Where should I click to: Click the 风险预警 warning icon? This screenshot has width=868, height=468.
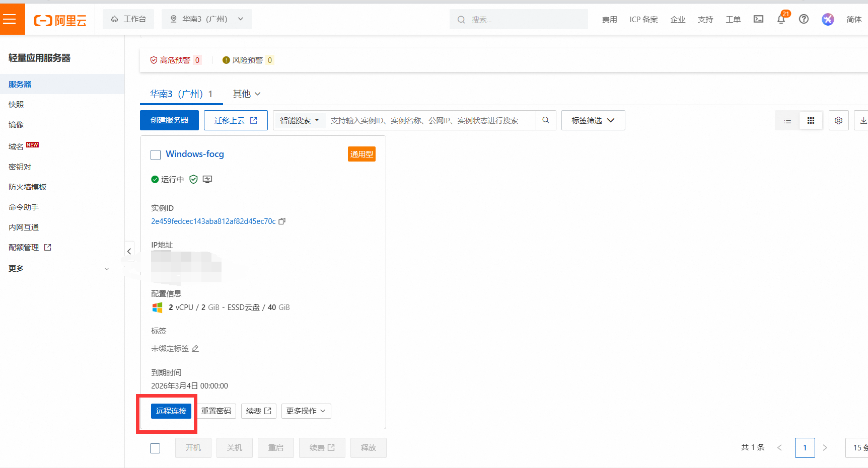coord(226,60)
